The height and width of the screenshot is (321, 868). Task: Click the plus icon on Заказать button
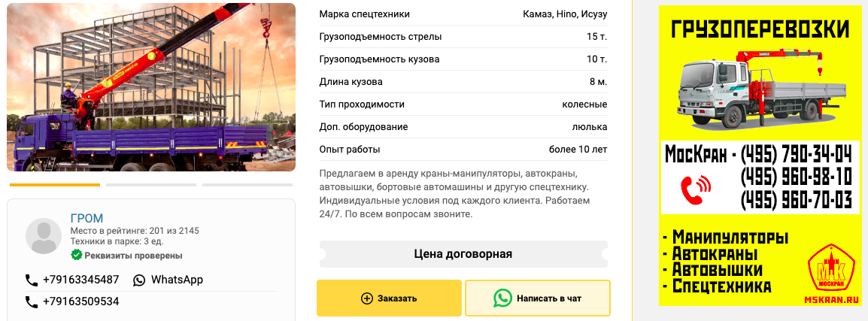click(x=367, y=298)
